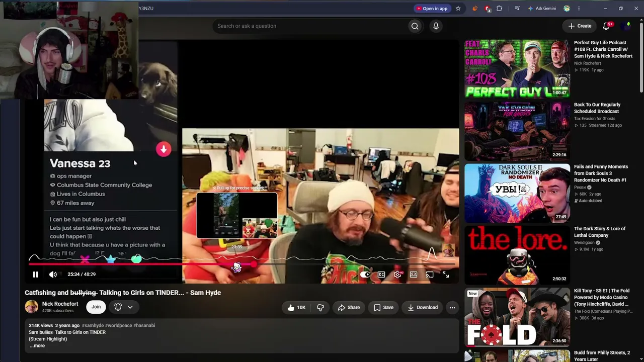The image size is (644, 362).
Task: Open notification bell preferences for channel
Action: pyautogui.click(x=118, y=307)
